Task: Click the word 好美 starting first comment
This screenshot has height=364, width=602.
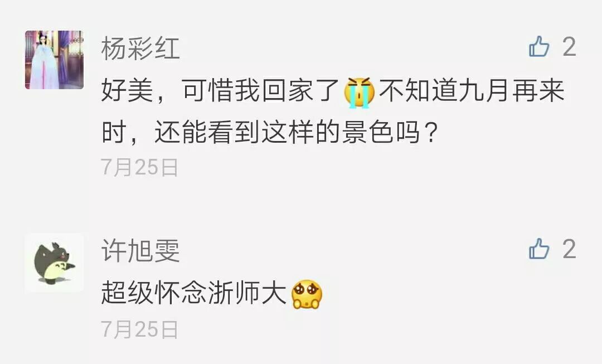Action: pyautogui.click(x=128, y=91)
